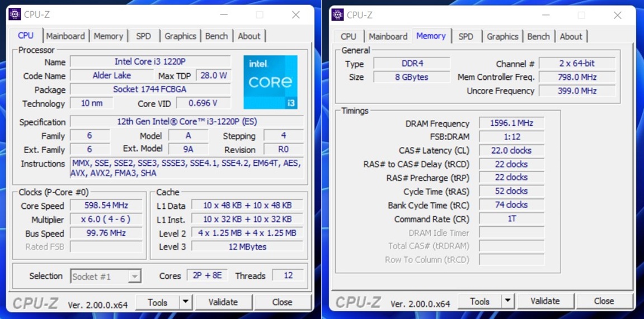This screenshot has height=319, width=644.
Task: Click the CPU-Z app icon in right window title bar
Action: 337,15
